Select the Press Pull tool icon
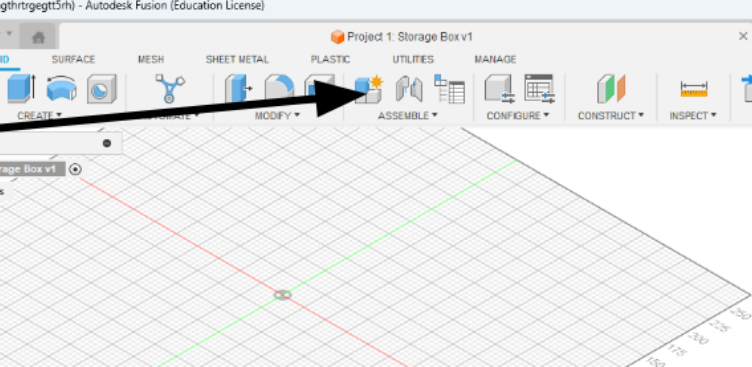 [x=238, y=88]
